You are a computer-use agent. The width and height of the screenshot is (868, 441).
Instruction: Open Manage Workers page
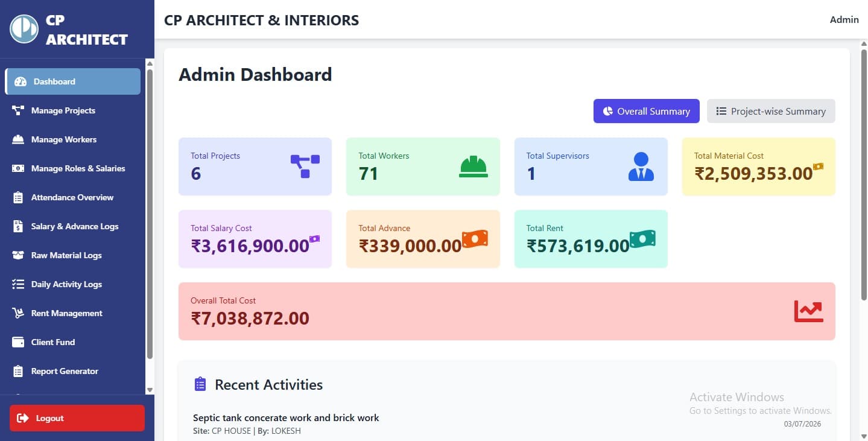pos(73,139)
